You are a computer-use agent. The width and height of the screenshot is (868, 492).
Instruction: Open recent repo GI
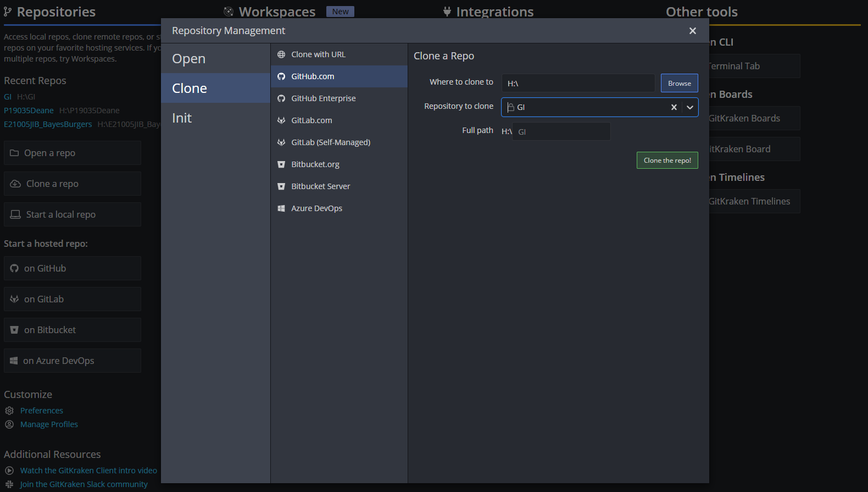(8, 97)
